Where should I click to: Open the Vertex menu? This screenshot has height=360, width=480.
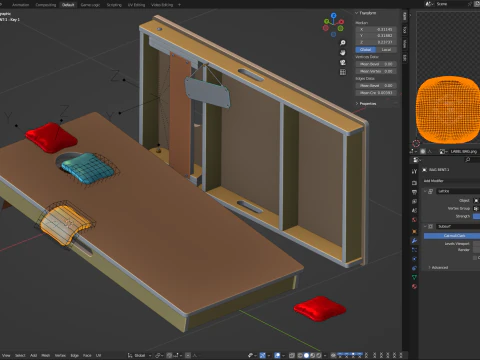60,355
